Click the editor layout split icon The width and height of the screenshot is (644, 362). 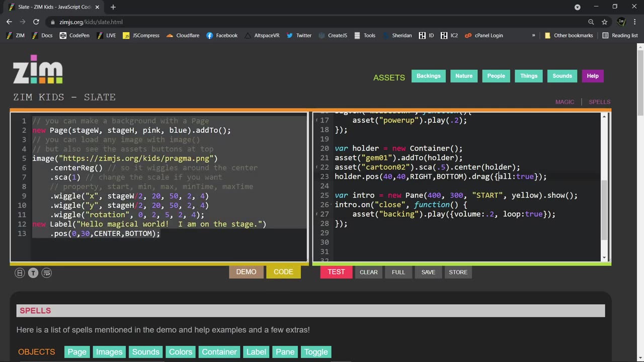coord(20,273)
